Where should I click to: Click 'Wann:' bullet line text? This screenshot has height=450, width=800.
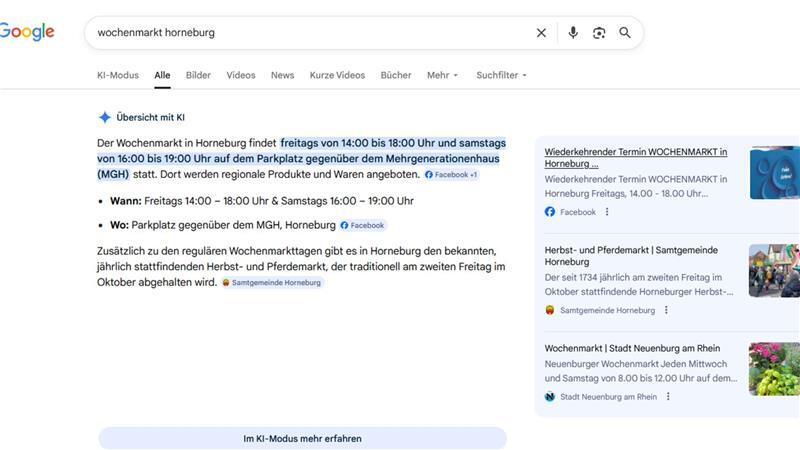[262, 201]
